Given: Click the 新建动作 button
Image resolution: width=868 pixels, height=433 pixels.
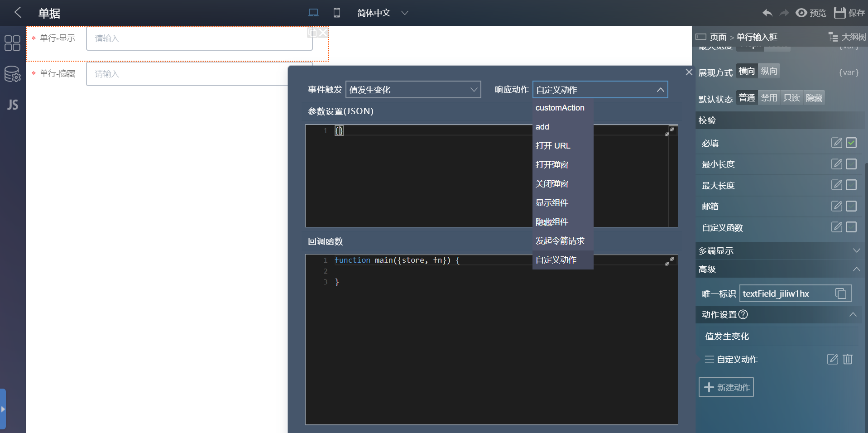Looking at the screenshot, I should click(x=726, y=387).
